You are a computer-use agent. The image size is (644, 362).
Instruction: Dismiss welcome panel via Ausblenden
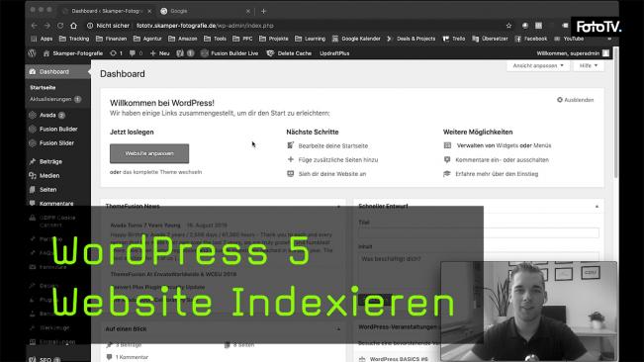[x=576, y=100]
